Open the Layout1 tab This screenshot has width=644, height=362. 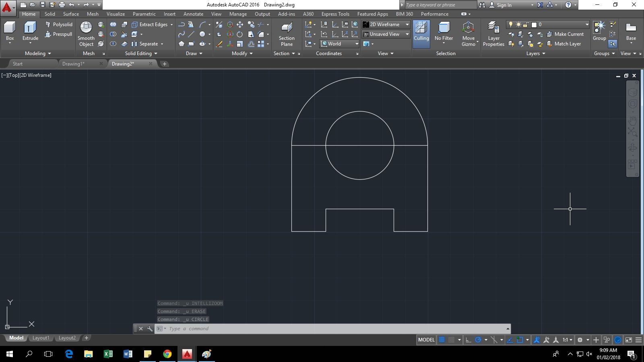pyautogui.click(x=41, y=338)
